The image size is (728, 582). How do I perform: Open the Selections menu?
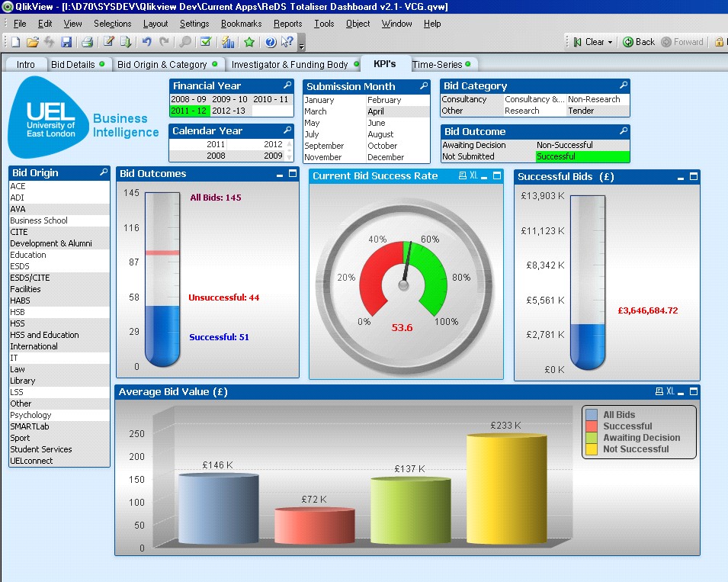[x=112, y=24]
